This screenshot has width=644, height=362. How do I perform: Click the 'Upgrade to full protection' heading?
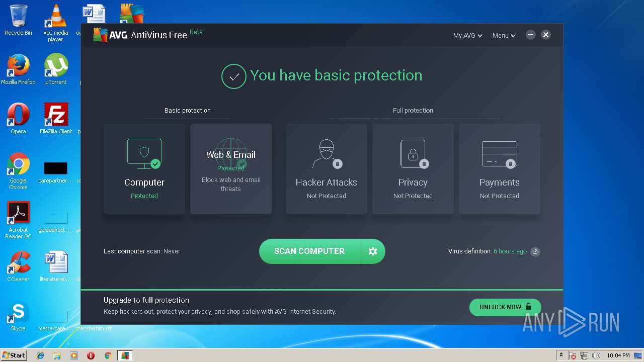coord(146,300)
